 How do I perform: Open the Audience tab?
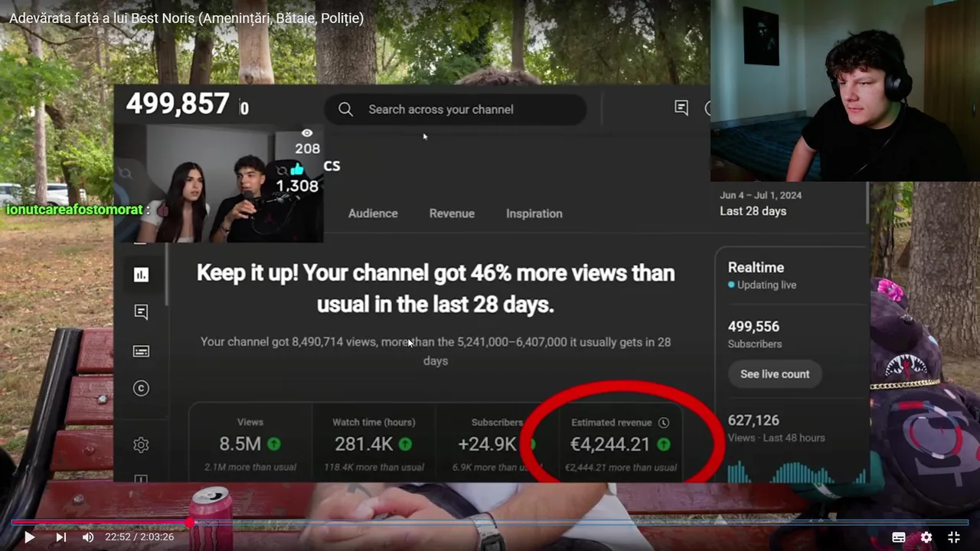pyautogui.click(x=373, y=214)
